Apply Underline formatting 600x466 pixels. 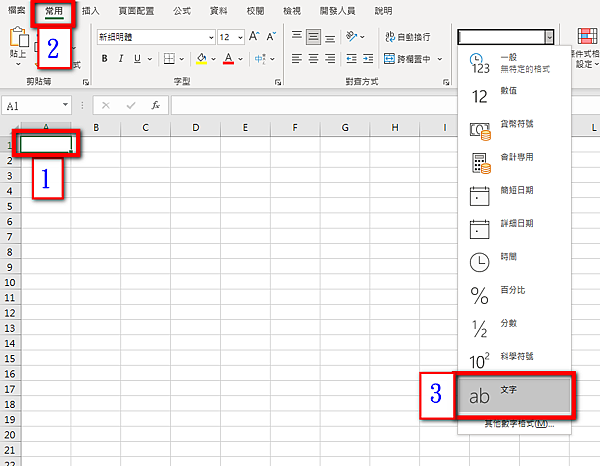point(137,59)
